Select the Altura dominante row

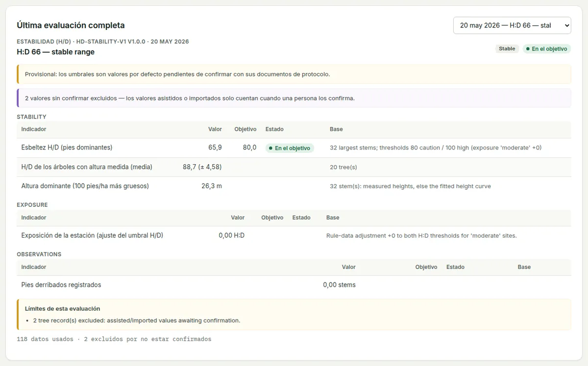(x=294, y=186)
